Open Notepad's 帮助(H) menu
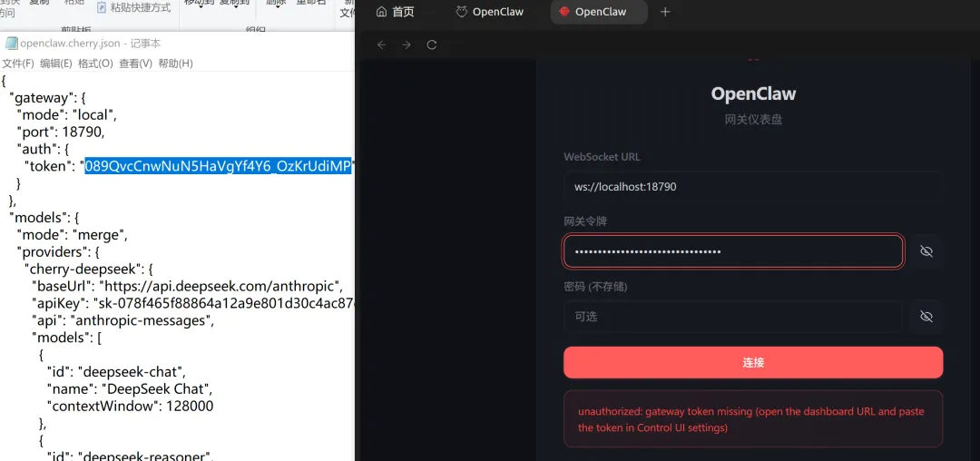Image resolution: width=980 pixels, height=461 pixels. point(176,64)
